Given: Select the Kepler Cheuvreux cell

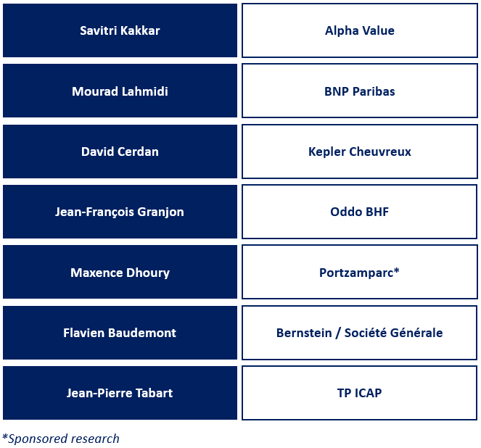Looking at the screenshot, I should 360,152.
